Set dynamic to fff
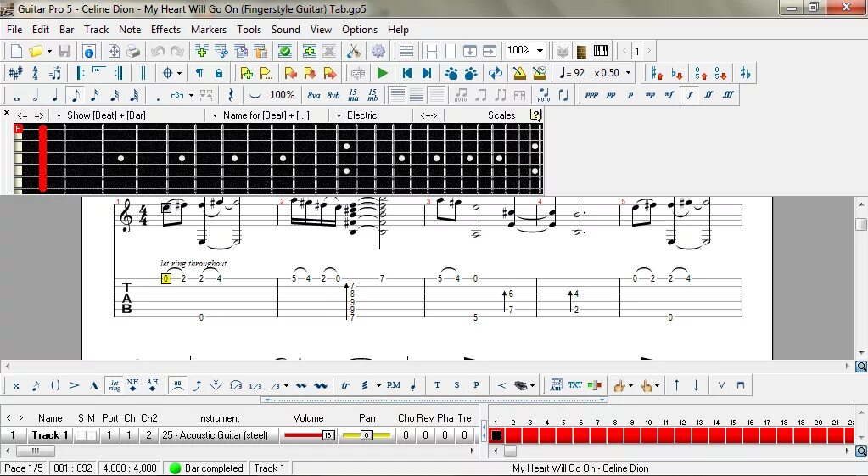 (728, 95)
